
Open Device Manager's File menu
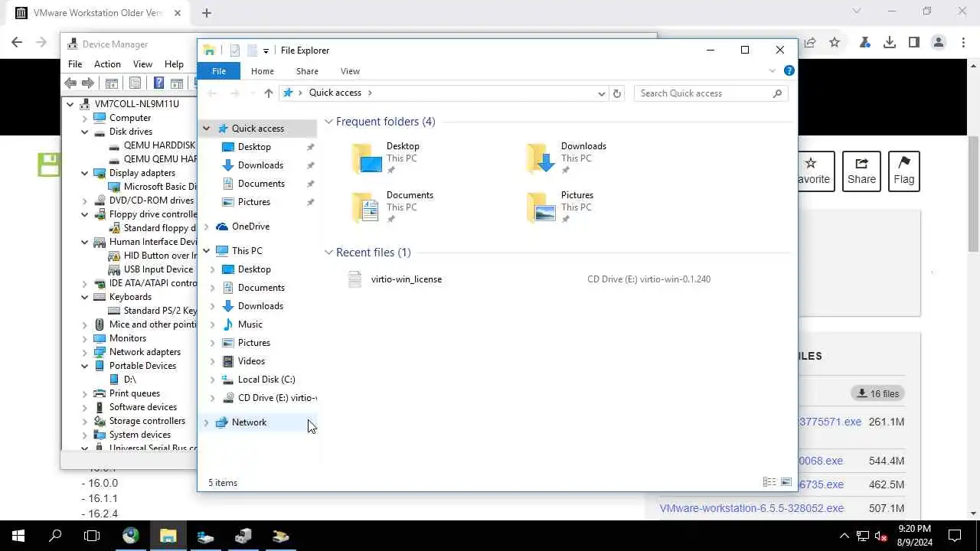click(75, 64)
